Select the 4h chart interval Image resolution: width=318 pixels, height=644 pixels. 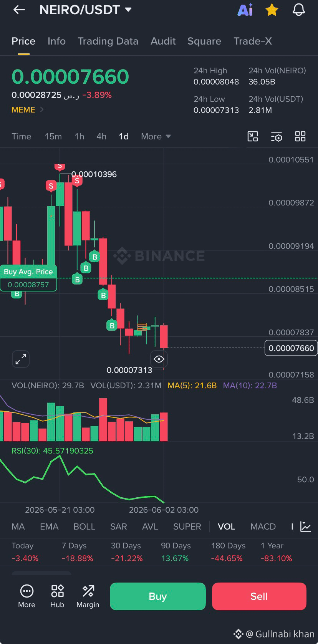click(x=101, y=136)
